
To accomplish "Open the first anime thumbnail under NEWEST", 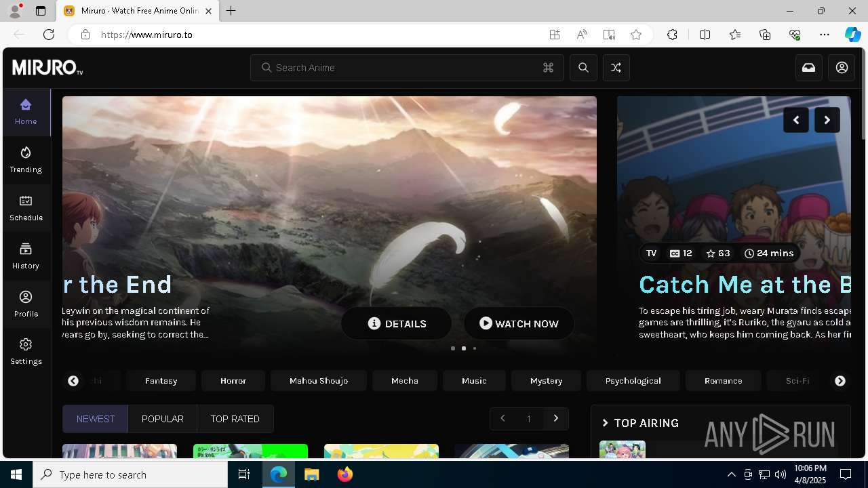I will tap(119, 451).
